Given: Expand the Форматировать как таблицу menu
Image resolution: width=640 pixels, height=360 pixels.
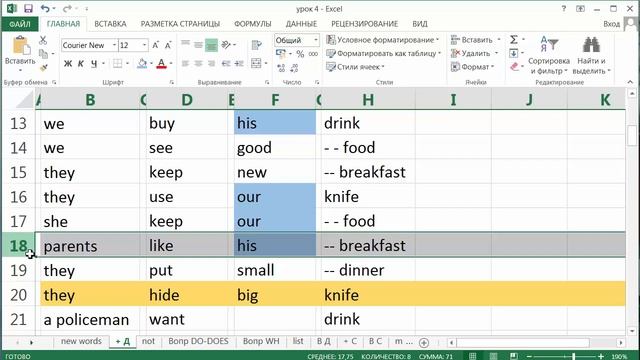Looking at the screenshot, I should point(384,53).
